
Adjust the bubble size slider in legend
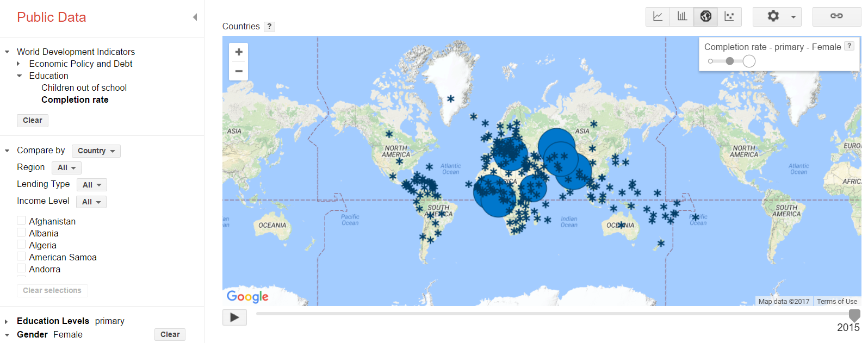(730, 61)
